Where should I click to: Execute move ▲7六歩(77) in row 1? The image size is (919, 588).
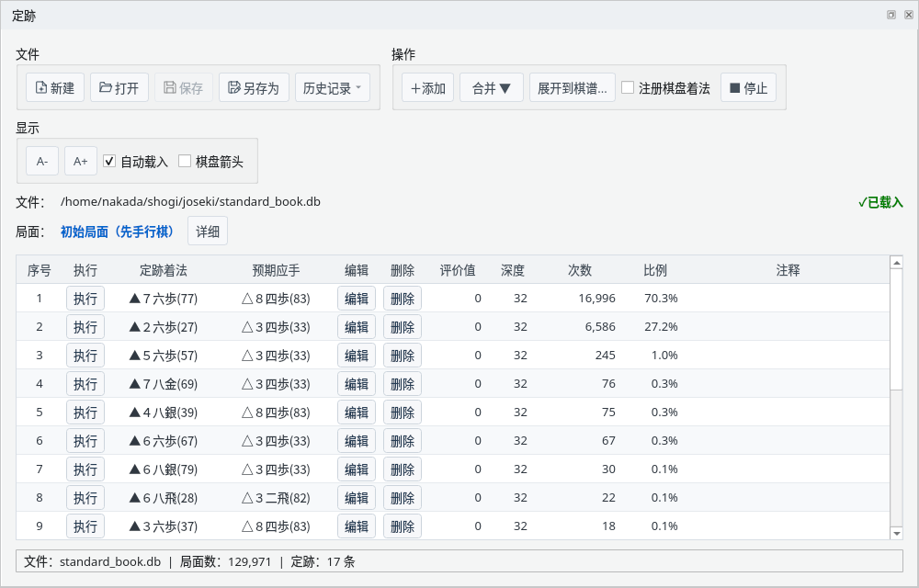(85, 299)
